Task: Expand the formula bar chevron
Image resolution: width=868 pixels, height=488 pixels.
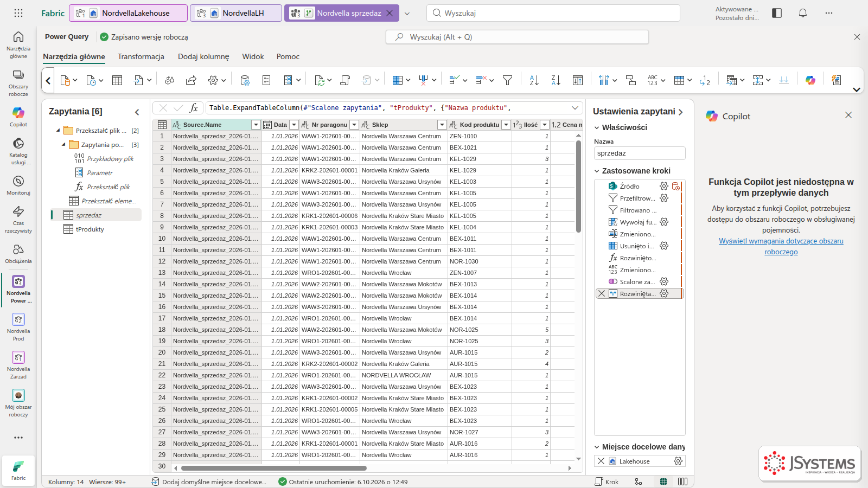Action: 575,108
